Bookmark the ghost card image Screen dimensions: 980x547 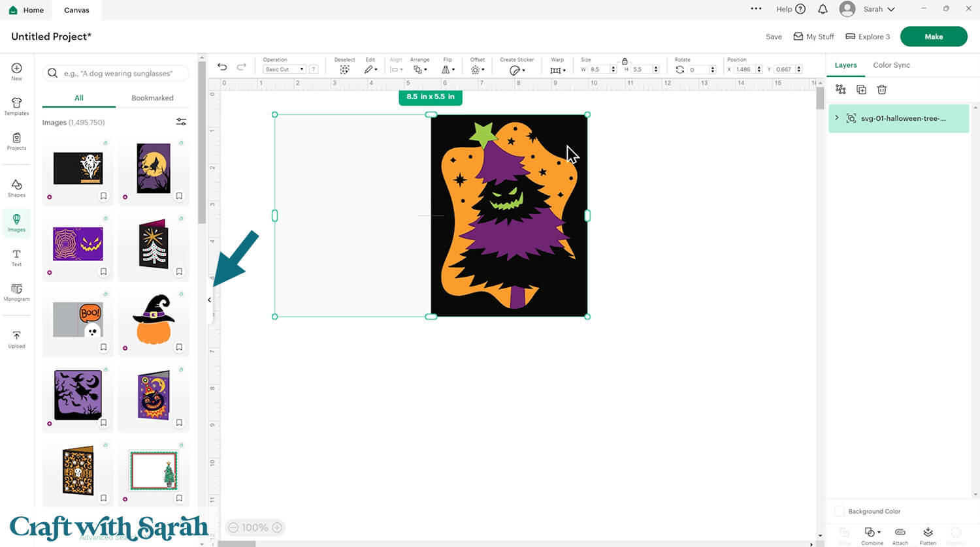coord(103,196)
